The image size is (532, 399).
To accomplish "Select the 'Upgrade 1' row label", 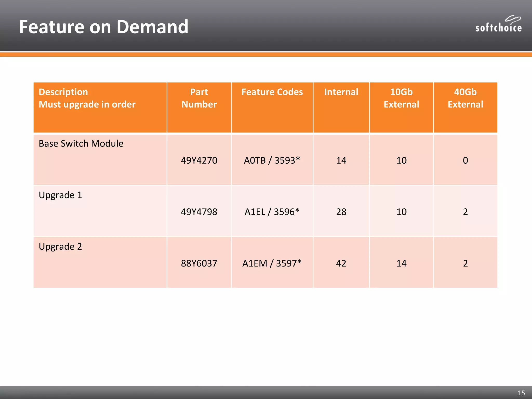I will coord(60,195).
